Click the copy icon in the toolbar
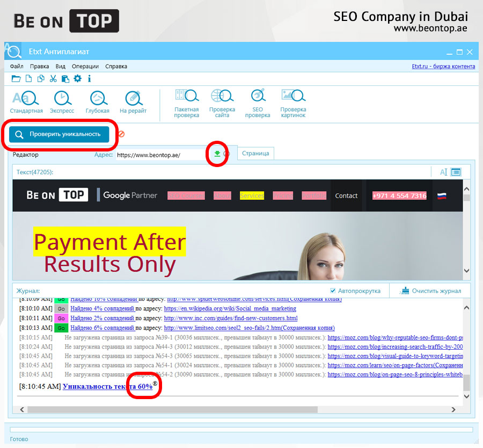This screenshot has height=448, width=483. [x=41, y=78]
